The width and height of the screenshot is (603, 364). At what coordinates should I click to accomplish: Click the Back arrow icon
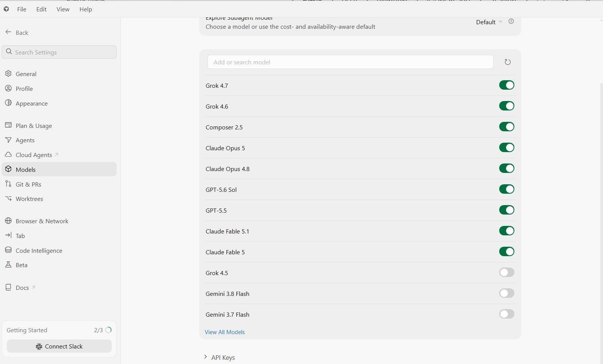tap(8, 32)
